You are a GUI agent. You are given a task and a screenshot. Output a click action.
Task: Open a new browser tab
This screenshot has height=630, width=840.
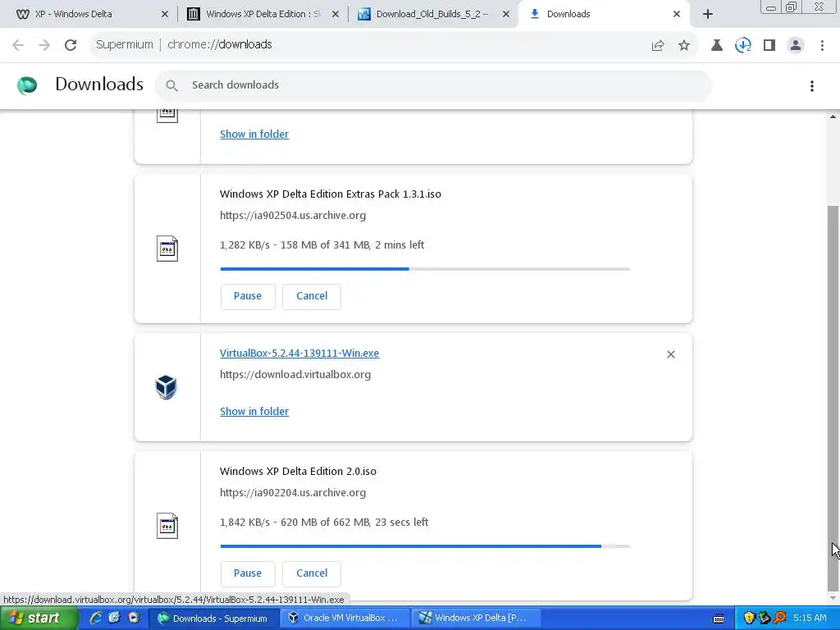click(708, 15)
